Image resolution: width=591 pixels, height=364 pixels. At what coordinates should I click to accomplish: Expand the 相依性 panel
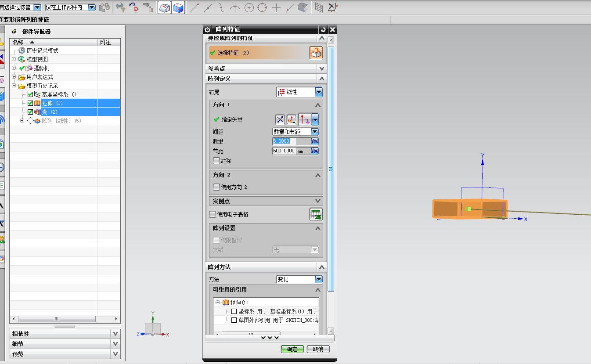click(x=115, y=334)
